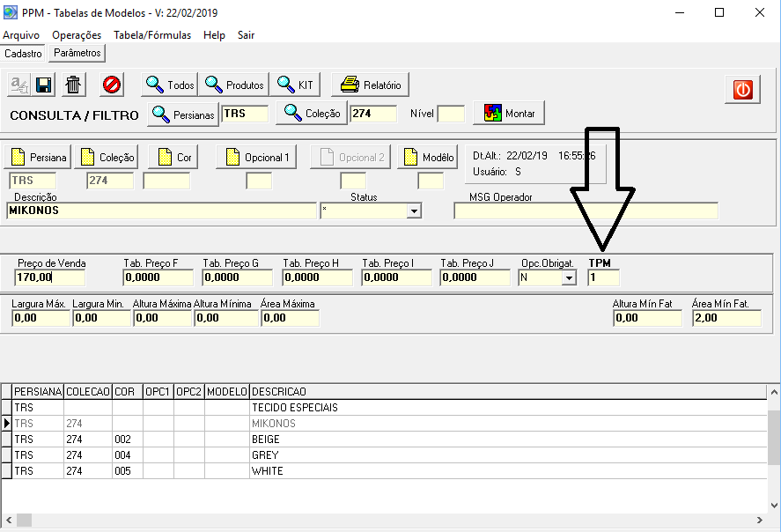Switch to the Cadastro tab
Viewport: 781px width, 532px height.
(x=23, y=54)
